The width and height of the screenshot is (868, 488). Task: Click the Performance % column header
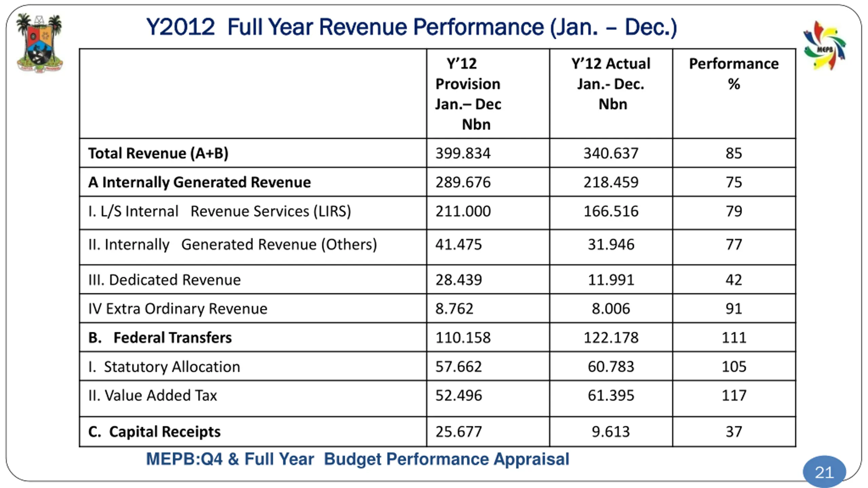click(x=734, y=74)
